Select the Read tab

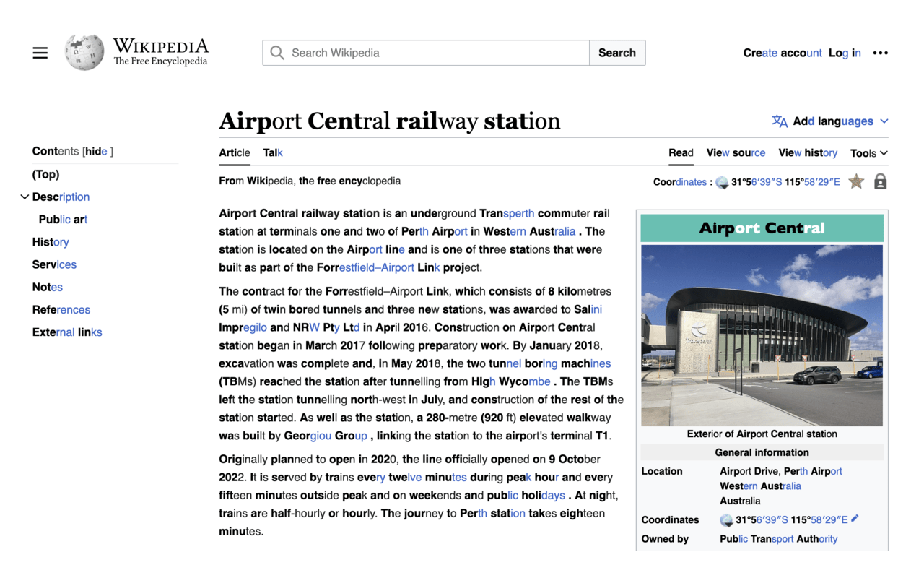pos(681,152)
